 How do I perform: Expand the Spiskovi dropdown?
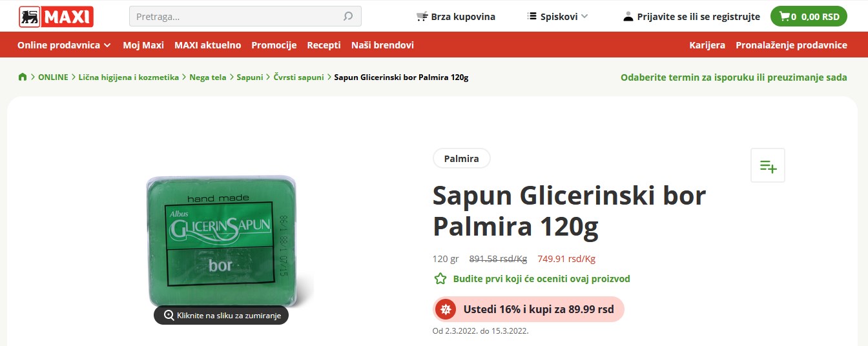pos(558,17)
